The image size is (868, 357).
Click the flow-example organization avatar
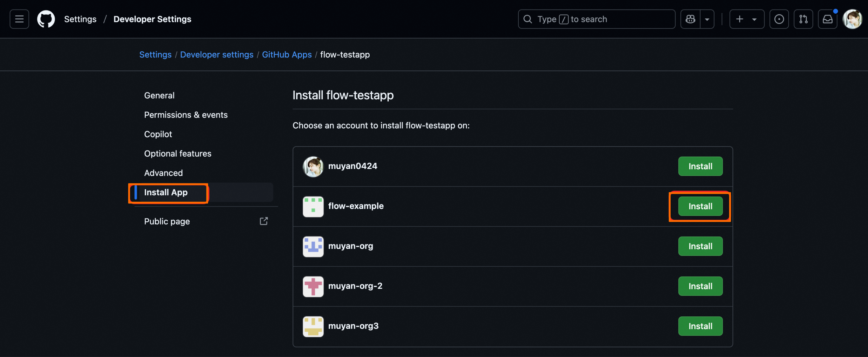pyautogui.click(x=313, y=206)
